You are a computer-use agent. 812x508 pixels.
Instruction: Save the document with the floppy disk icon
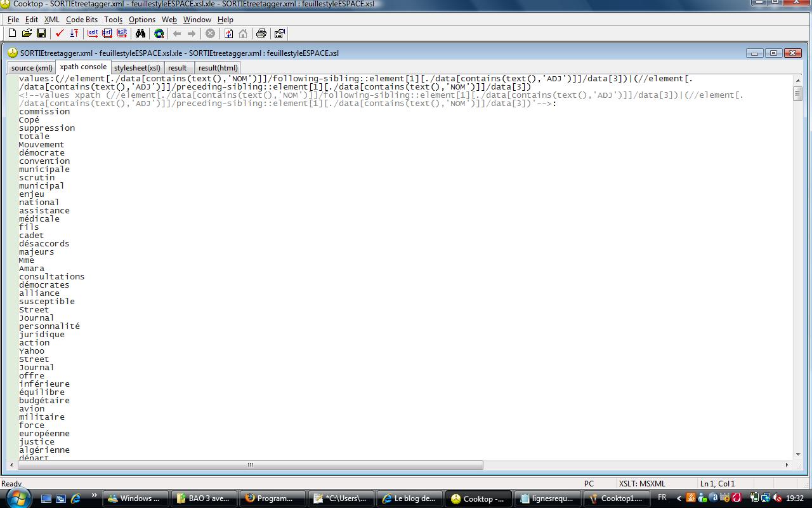point(41,34)
